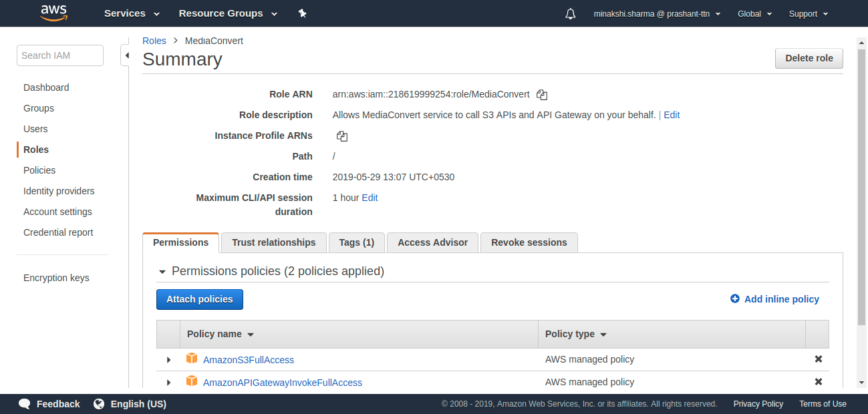Open Account settings in the sidebar
Image resolution: width=868 pixels, height=414 pixels.
pos(57,212)
